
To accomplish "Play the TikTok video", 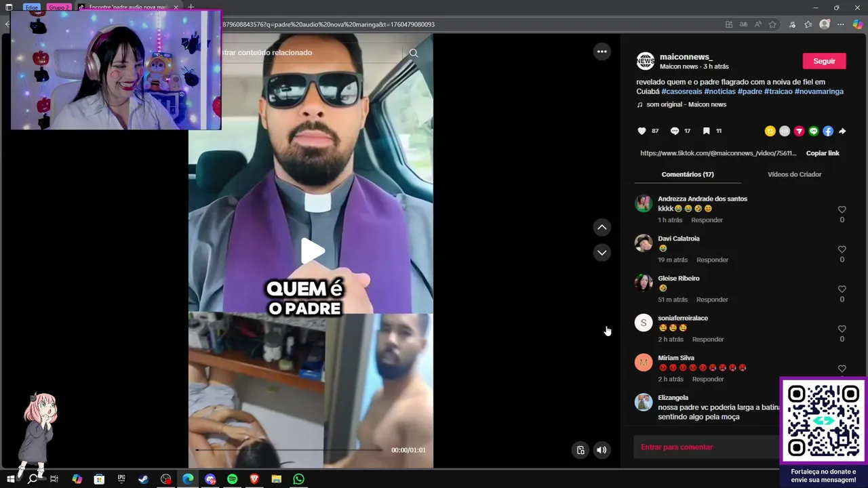I will (313, 251).
